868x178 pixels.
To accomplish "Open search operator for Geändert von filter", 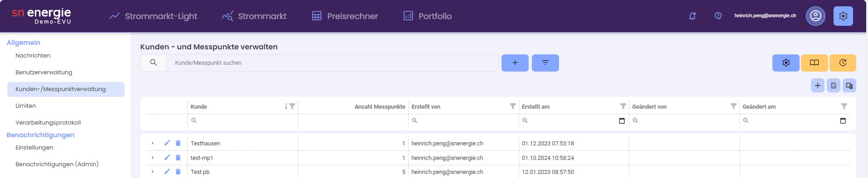I will tap(636, 120).
